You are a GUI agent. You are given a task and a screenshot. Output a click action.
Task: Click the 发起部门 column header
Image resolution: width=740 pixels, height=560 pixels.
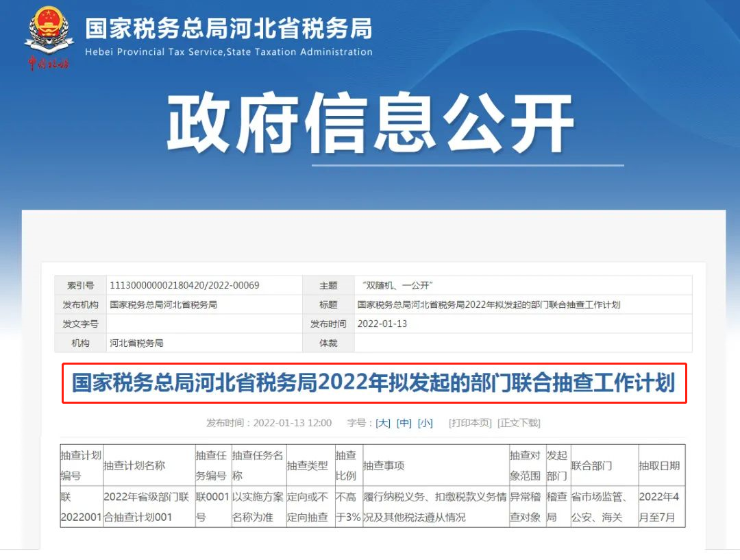(x=558, y=465)
